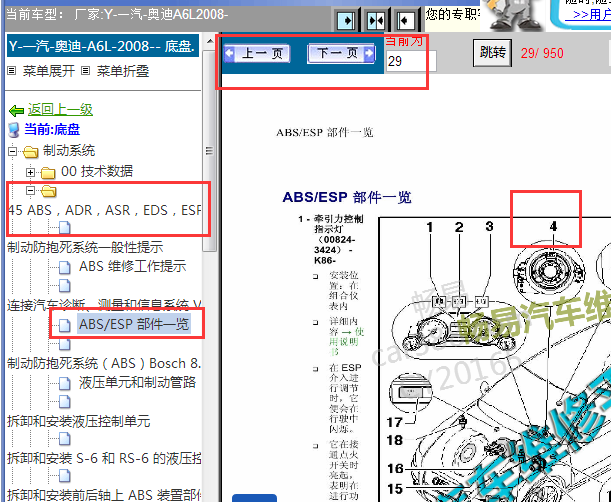Open 制动防抱死系统（ABS）Bosch 8 document
611x502 pixels.
[x=104, y=363]
